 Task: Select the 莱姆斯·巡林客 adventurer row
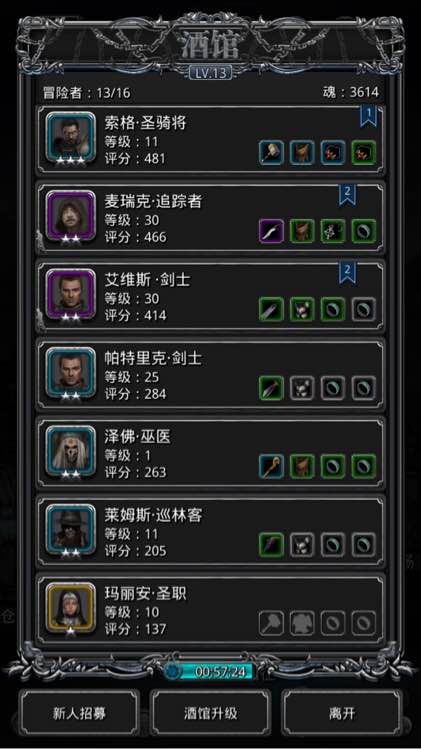210,532
